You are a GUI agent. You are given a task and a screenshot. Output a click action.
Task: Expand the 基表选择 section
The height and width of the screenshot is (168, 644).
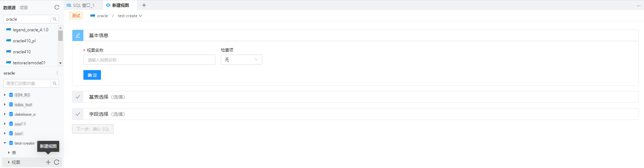(x=355, y=97)
